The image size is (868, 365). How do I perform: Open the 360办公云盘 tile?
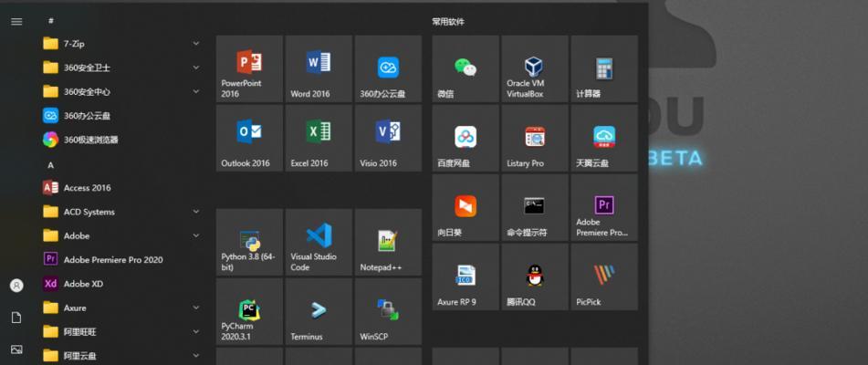tap(388, 69)
